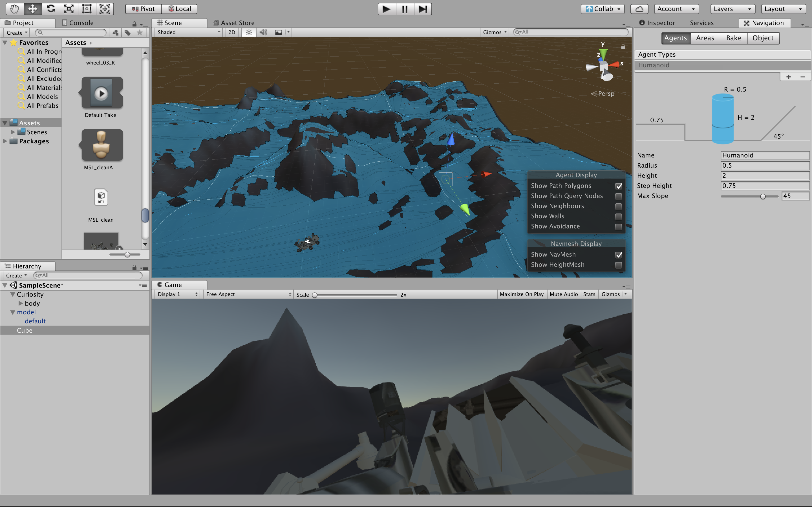Image resolution: width=812 pixels, height=507 pixels.
Task: Select the Rect transform tool
Action: 87,9
